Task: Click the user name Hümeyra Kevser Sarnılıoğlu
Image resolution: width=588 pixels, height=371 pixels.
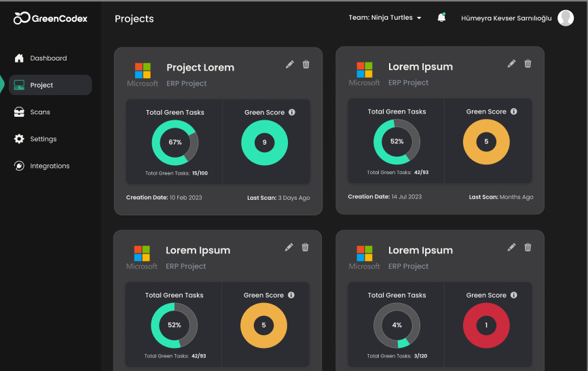Action: (507, 18)
